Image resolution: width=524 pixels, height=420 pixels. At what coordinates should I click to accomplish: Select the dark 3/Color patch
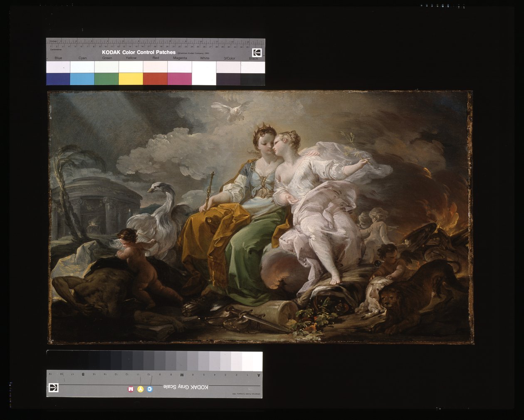click(x=228, y=79)
